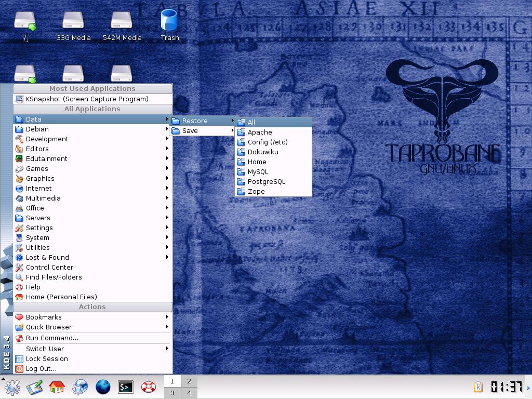
Task: Expand the Utilities menu category
Action: point(92,247)
